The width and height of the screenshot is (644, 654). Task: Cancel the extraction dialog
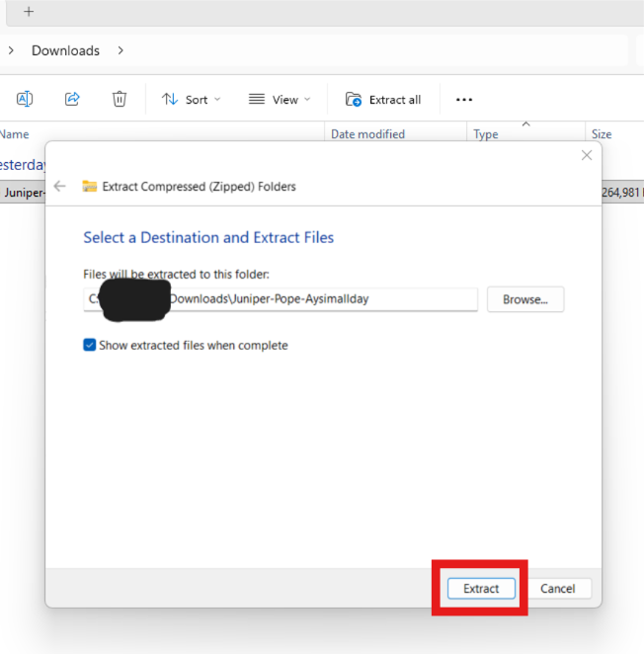click(557, 588)
